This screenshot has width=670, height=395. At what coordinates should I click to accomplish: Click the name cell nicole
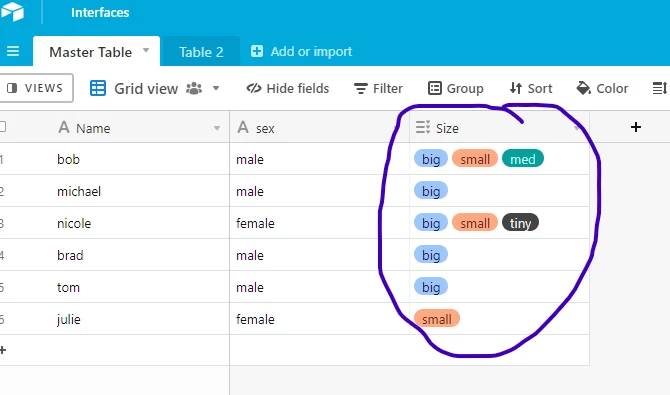click(74, 223)
